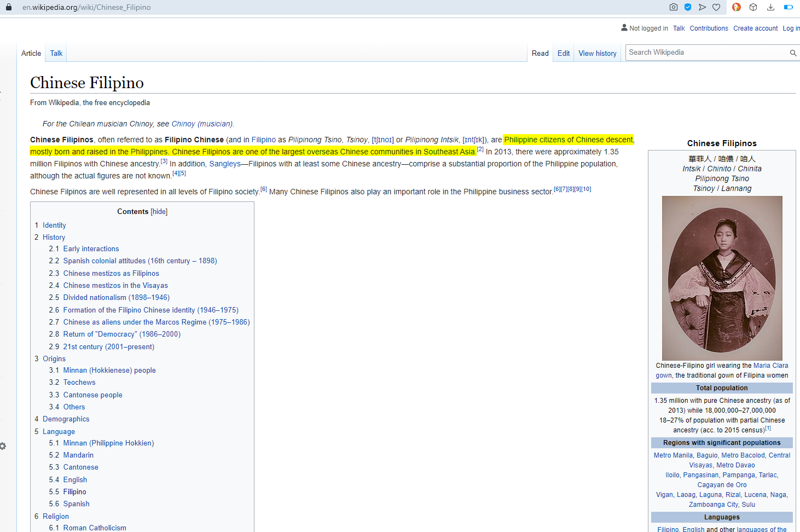The width and height of the screenshot is (800, 532).
Task: Select the Read tab
Action: pyautogui.click(x=540, y=53)
